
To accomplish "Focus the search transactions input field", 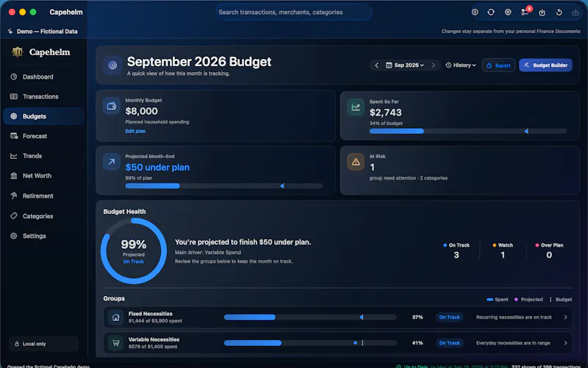I will tap(293, 13).
